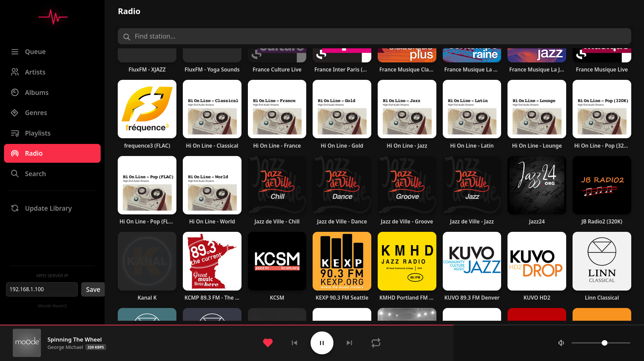Click the volume speaker icon
Image resolution: width=644 pixels, height=361 pixels.
tap(561, 343)
